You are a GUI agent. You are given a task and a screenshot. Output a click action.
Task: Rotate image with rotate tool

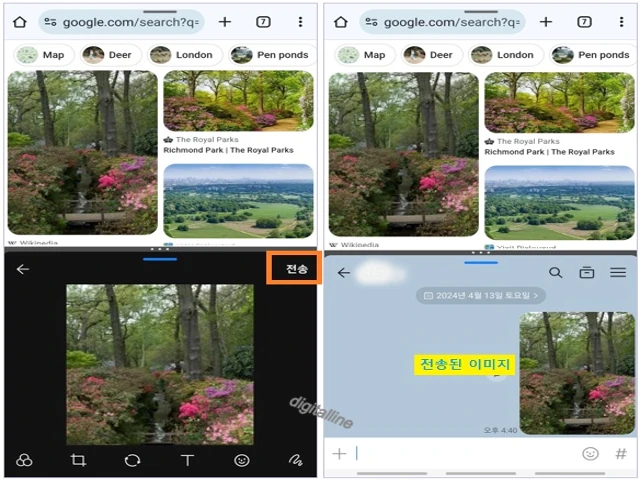tap(132, 460)
